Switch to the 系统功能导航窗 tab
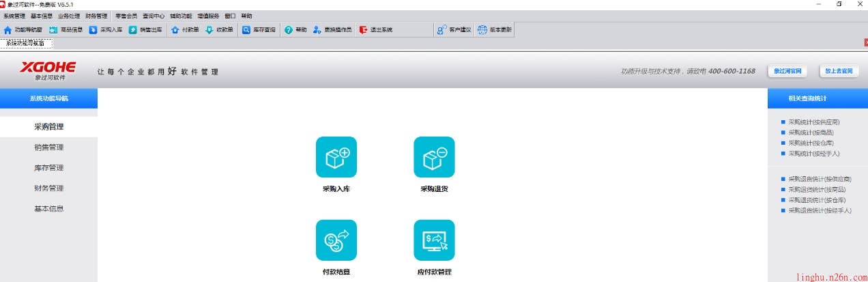Screen dimensions: 868x282 (26, 43)
